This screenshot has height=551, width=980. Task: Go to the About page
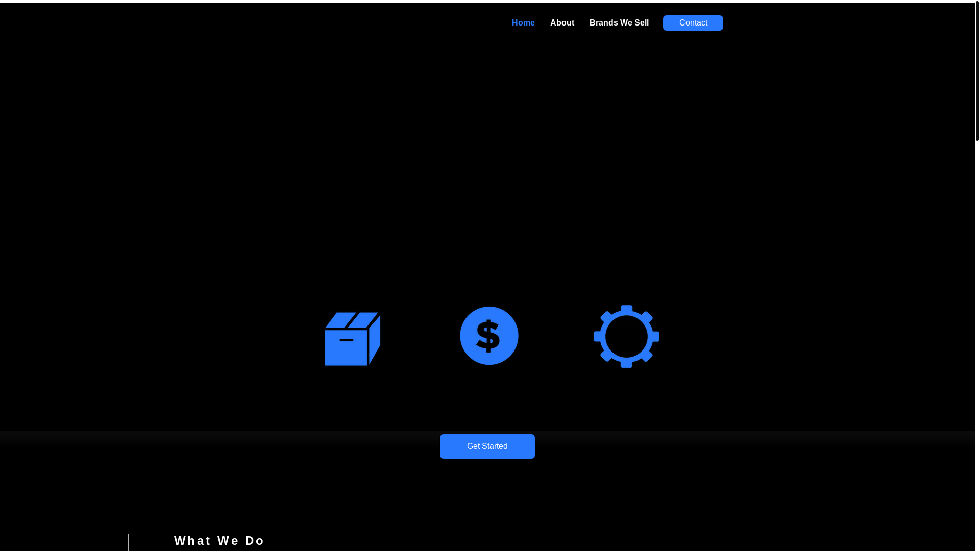click(562, 23)
